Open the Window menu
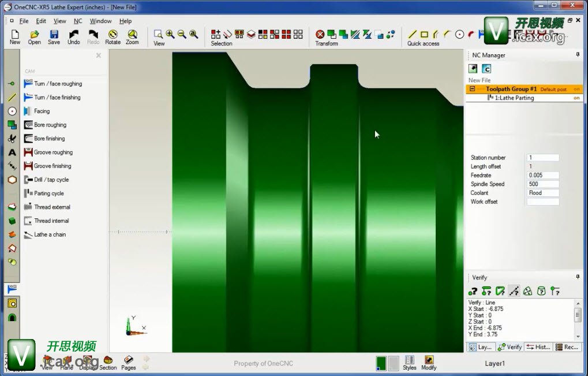The image size is (588, 376). 100,21
